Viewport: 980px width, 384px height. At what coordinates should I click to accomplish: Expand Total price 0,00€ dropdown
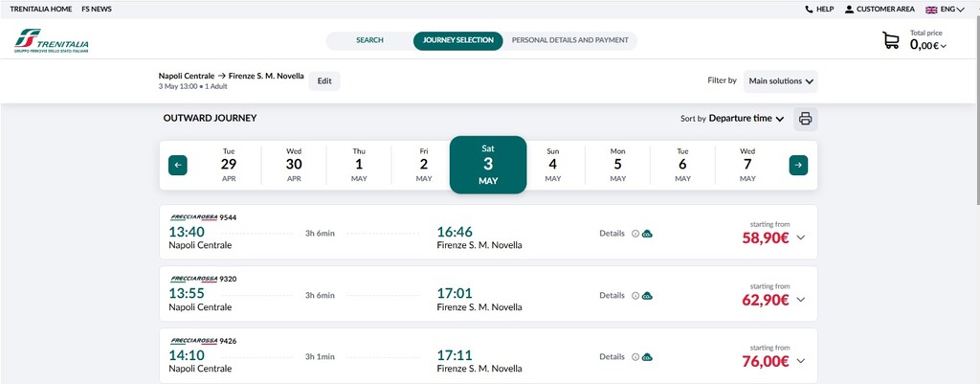pos(928,45)
